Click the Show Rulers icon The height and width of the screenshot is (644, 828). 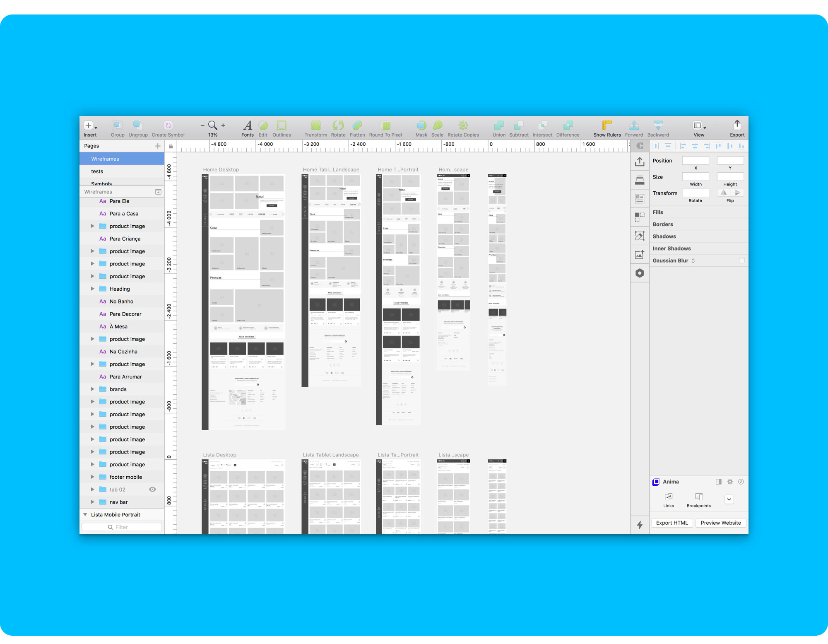(607, 125)
